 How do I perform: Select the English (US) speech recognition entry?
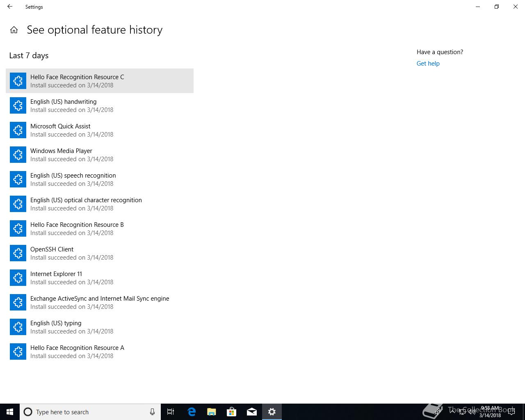(x=100, y=179)
